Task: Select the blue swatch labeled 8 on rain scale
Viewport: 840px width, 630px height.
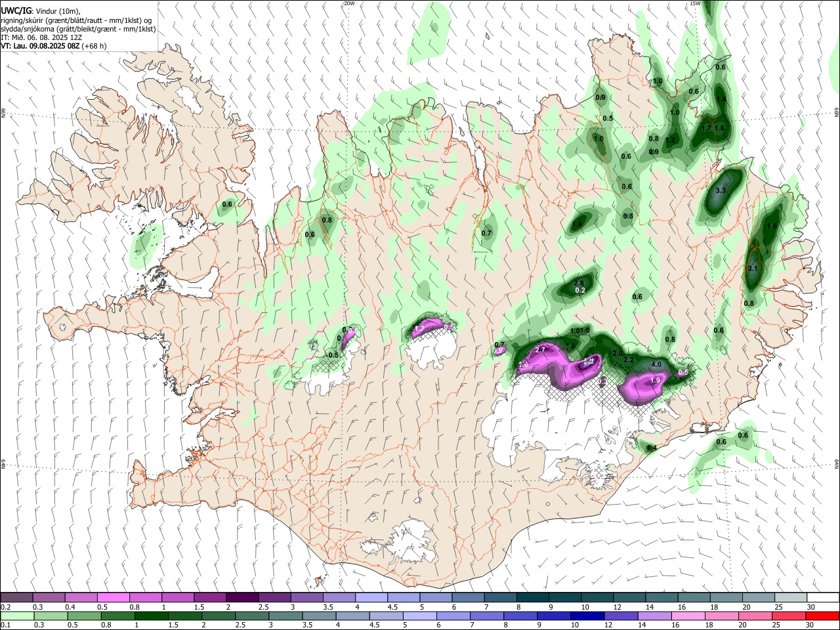Action: point(520,616)
